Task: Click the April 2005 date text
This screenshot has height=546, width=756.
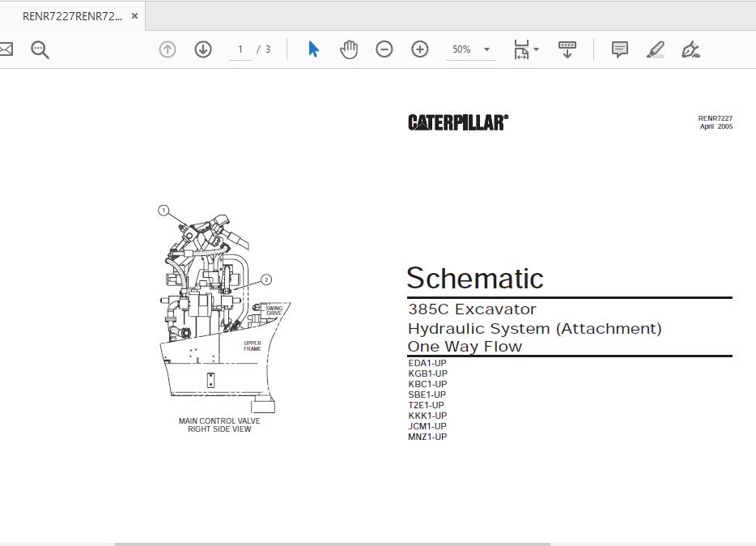Action: coord(716,126)
